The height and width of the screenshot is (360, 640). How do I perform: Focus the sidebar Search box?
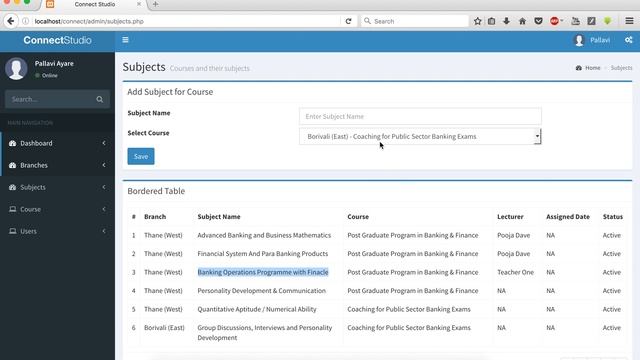[x=51, y=99]
